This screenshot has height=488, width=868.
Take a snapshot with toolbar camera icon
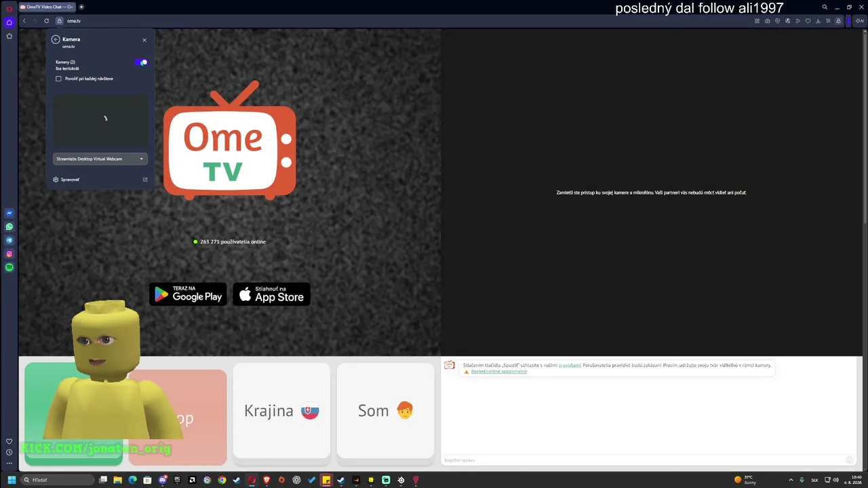click(767, 21)
